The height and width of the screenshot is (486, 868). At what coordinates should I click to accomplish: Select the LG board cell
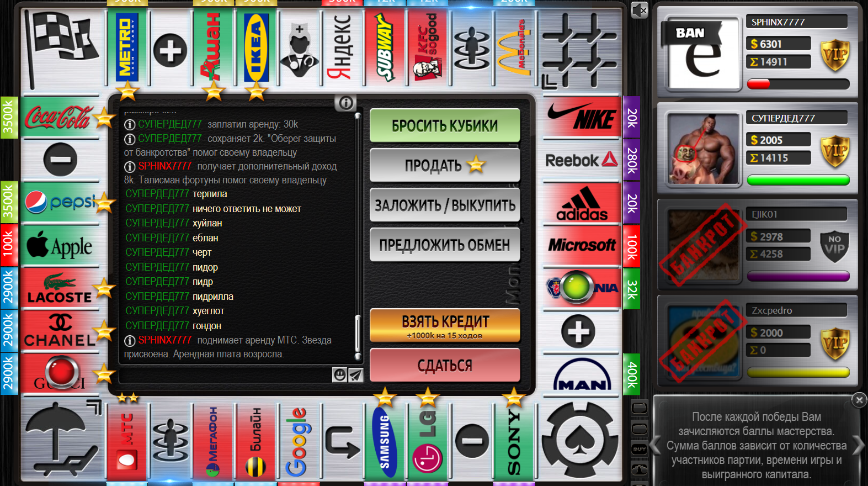click(428, 441)
